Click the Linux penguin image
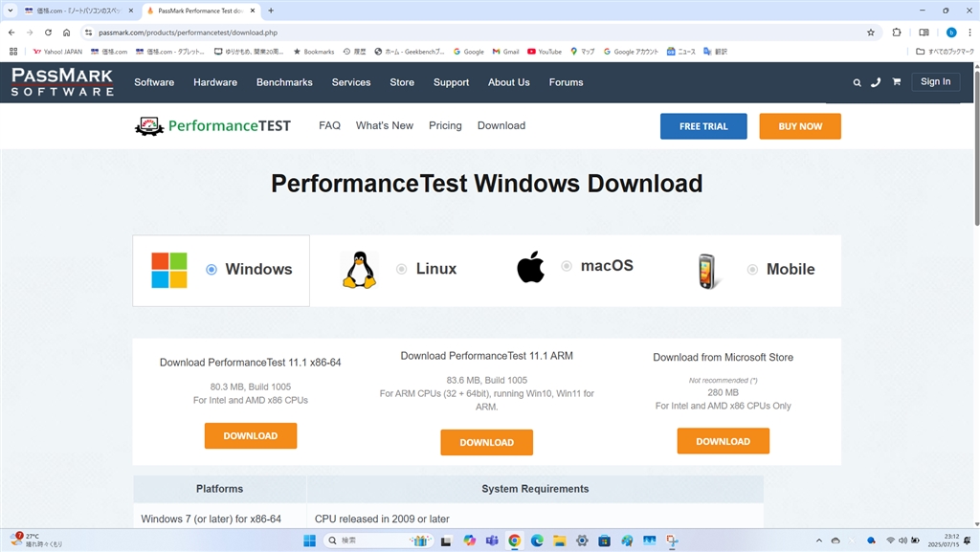 (360, 270)
